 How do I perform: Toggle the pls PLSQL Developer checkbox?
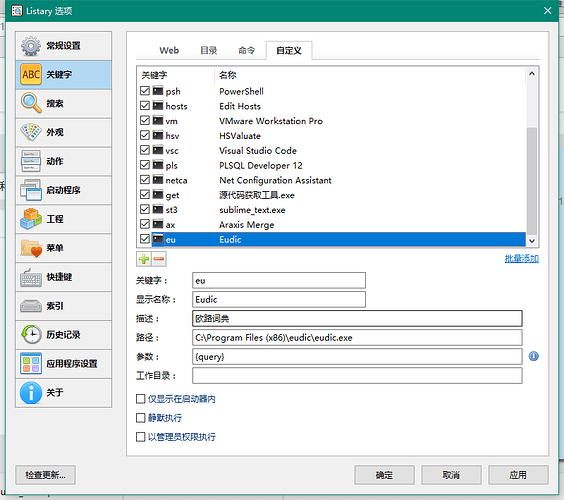tap(145, 165)
